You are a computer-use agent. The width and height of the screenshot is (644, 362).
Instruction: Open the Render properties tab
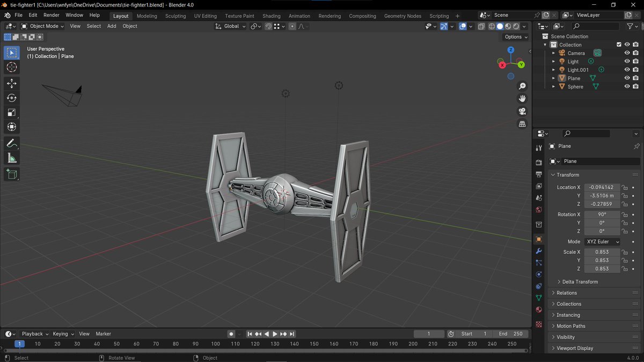click(539, 162)
